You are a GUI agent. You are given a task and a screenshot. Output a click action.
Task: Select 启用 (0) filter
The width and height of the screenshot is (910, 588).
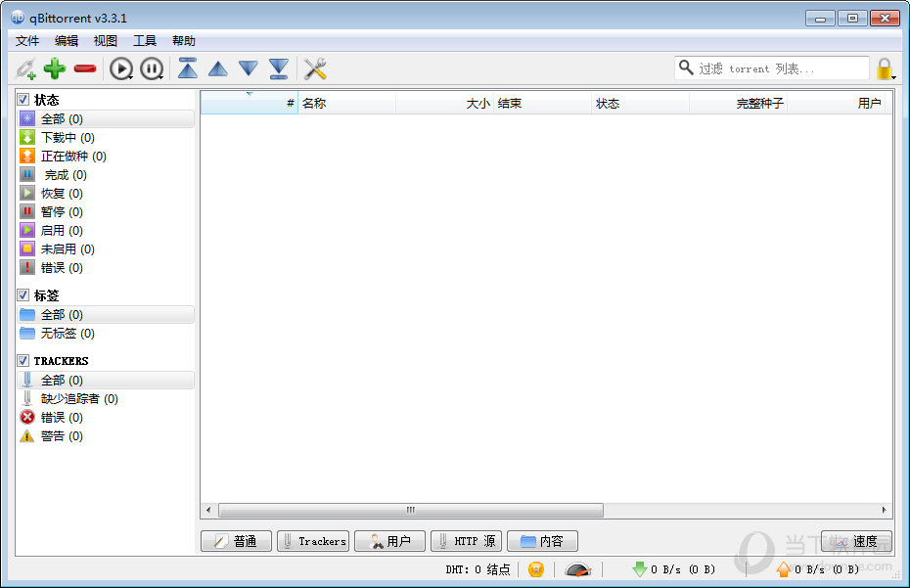click(x=106, y=231)
